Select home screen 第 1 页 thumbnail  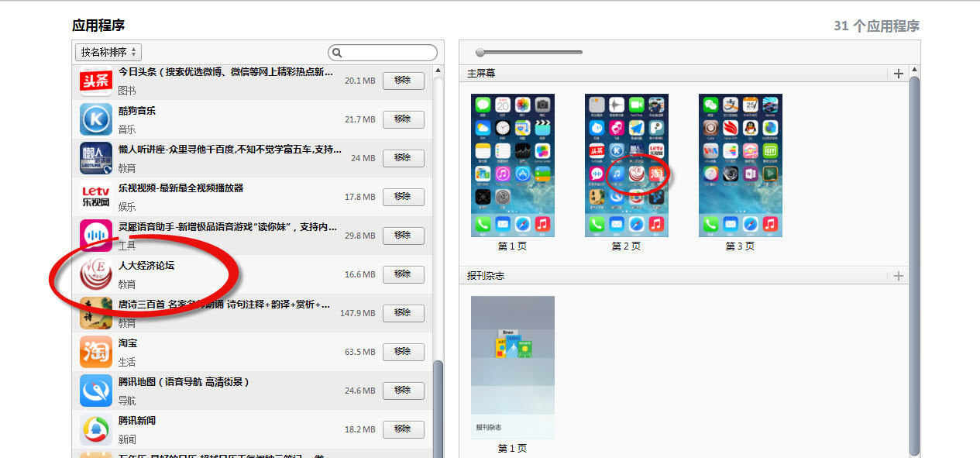click(512, 165)
